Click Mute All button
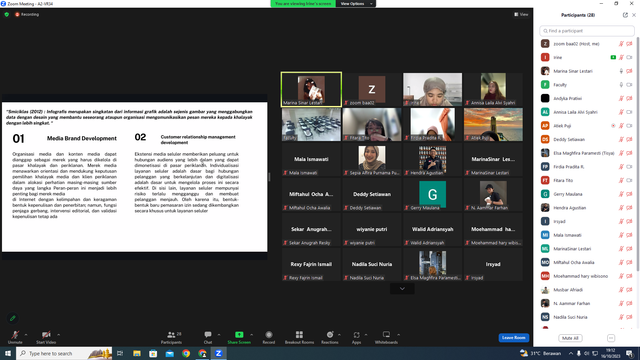The image size is (640, 360). 570,338
